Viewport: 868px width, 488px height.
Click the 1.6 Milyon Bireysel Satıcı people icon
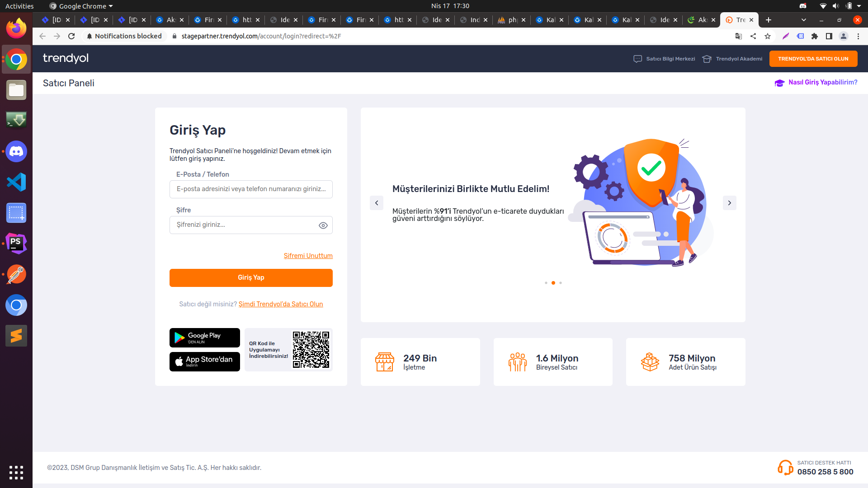click(x=518, y=362)
